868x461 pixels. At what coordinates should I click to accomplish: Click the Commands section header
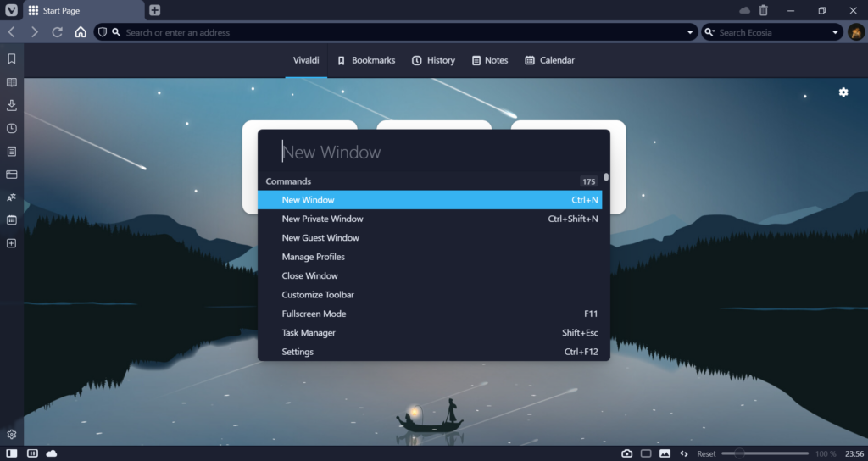(x=288, y=181)
